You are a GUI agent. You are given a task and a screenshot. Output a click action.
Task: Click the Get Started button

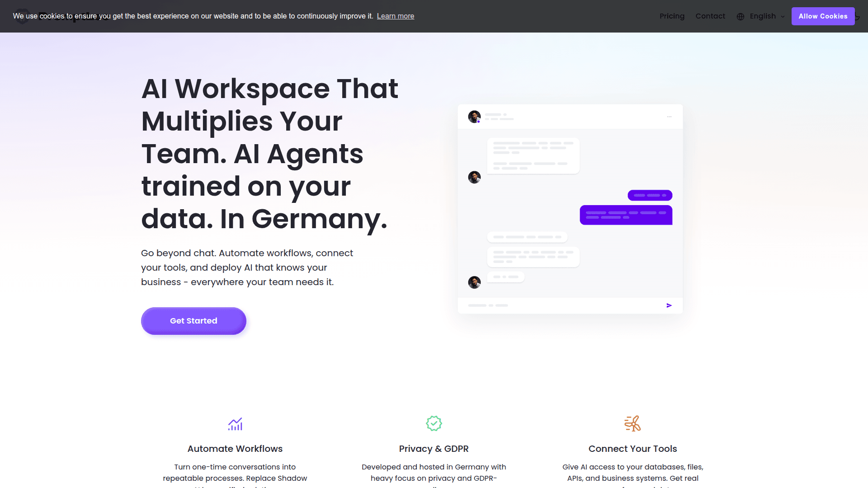coord(193,321)
